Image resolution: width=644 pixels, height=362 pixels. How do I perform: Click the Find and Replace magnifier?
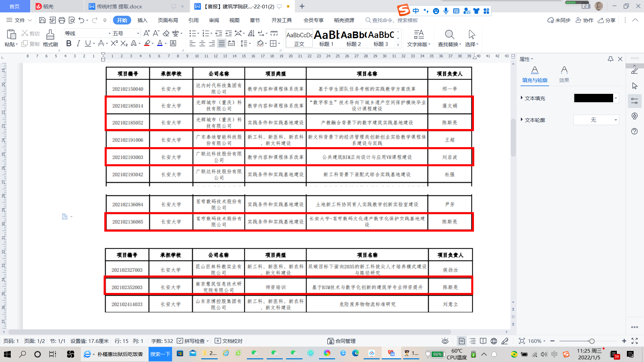coord(449,35)
